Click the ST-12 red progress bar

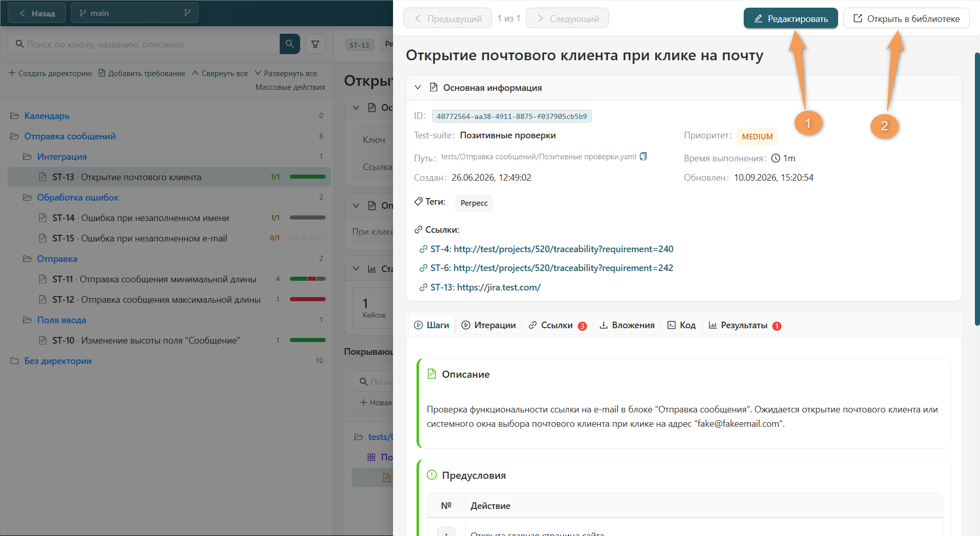tap(308, 299)
